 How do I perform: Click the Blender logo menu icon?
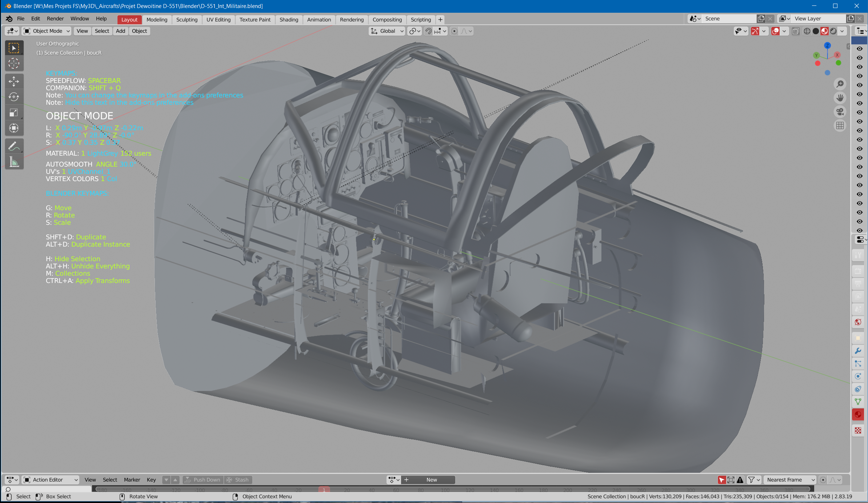tap(9, 19)
